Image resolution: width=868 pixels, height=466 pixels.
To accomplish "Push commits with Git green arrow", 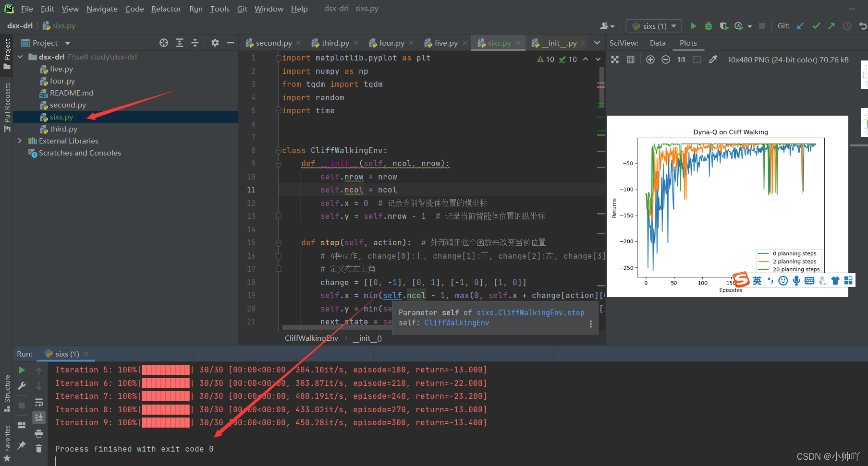I will [831, 26].
